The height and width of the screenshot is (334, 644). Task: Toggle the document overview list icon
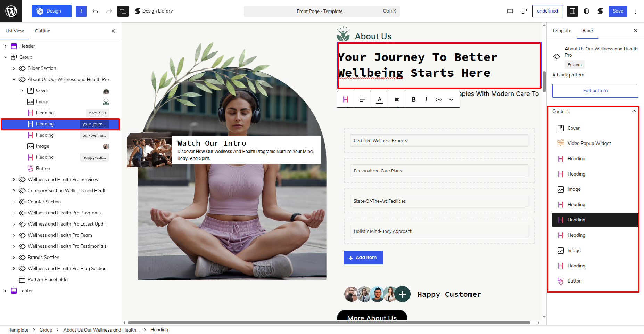123,11
